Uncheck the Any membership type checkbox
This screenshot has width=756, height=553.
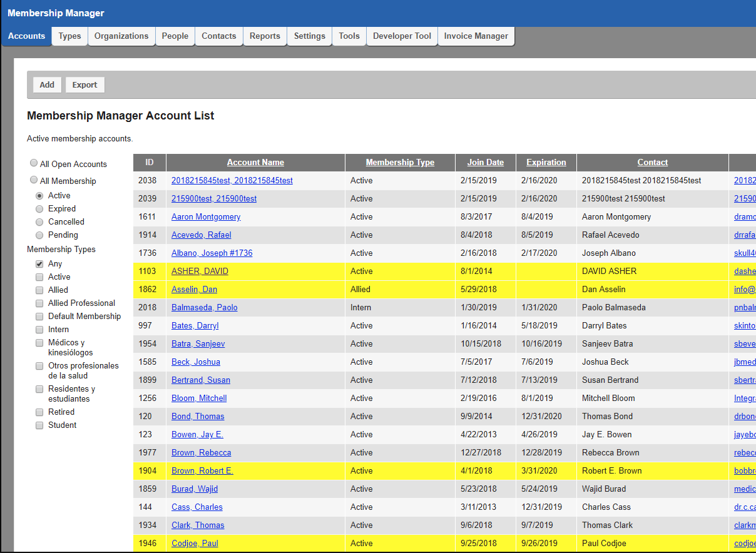(39, 264)
